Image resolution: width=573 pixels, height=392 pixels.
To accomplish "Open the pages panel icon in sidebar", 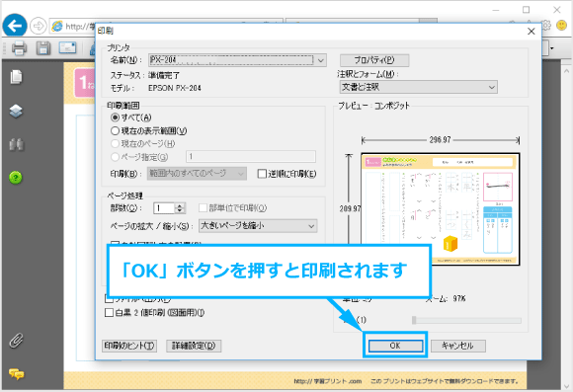I will pyautogui.click(x=16, y=77).
